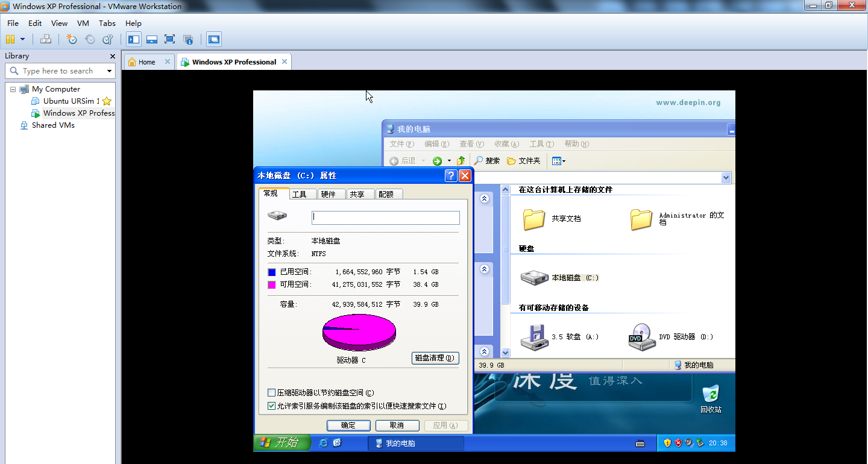Open the Help menu in VMware

coord(133,23)
